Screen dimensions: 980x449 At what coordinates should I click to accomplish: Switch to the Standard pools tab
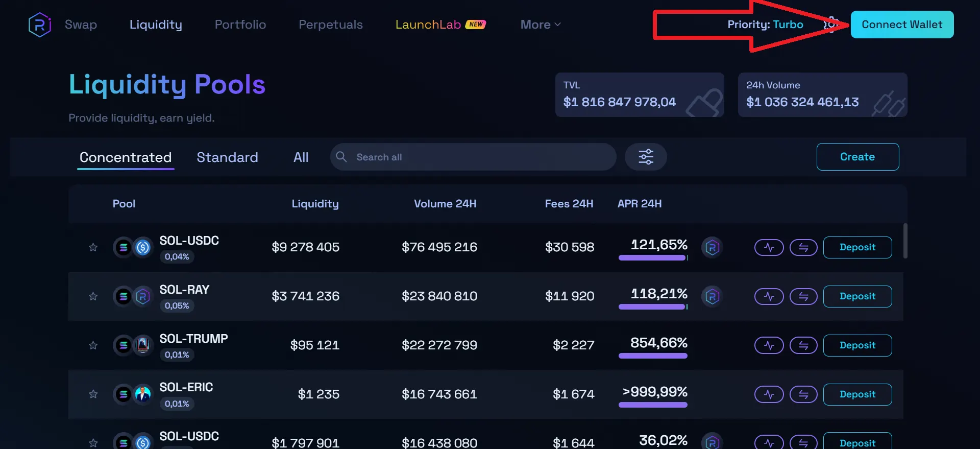pyautogui.click(x=227, y=157)
